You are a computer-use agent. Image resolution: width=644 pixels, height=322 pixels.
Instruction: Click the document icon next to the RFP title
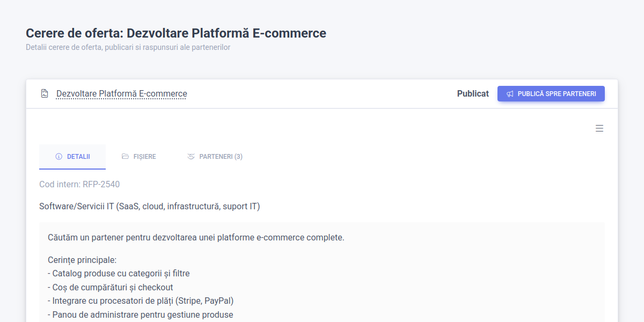tap(43, 93)
